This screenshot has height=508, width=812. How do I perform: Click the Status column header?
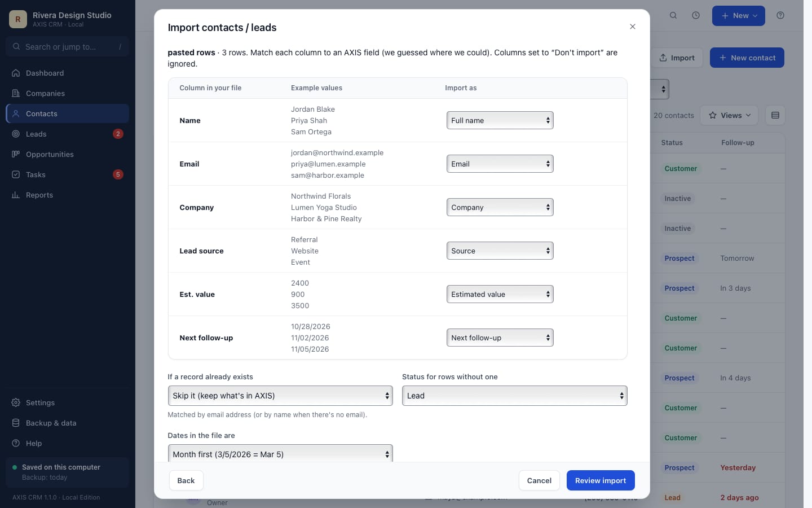pos(672,143)
